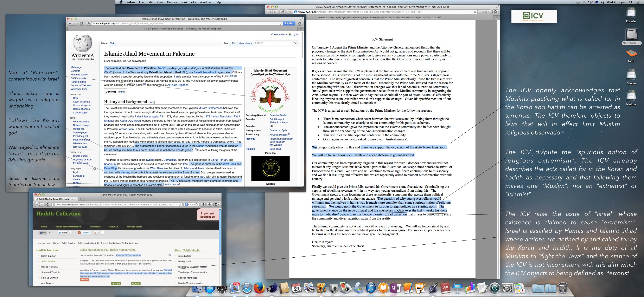Open Spotlight search in menu bar
The image size is (644, 297).
pyautogui.click(x=631, y=2)
